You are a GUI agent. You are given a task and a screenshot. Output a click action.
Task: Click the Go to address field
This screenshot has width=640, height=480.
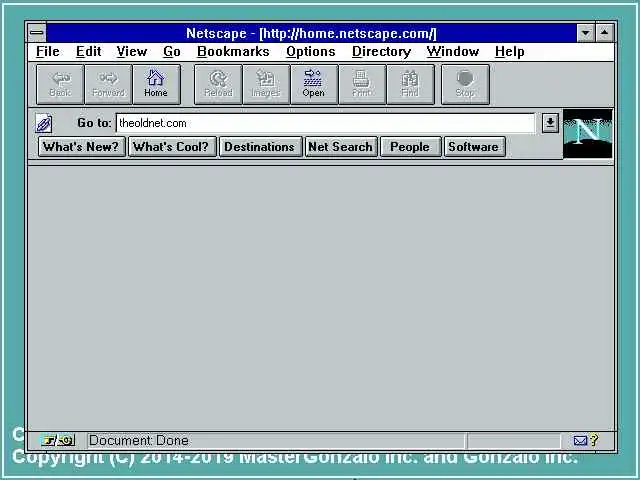tap(325, 123)
